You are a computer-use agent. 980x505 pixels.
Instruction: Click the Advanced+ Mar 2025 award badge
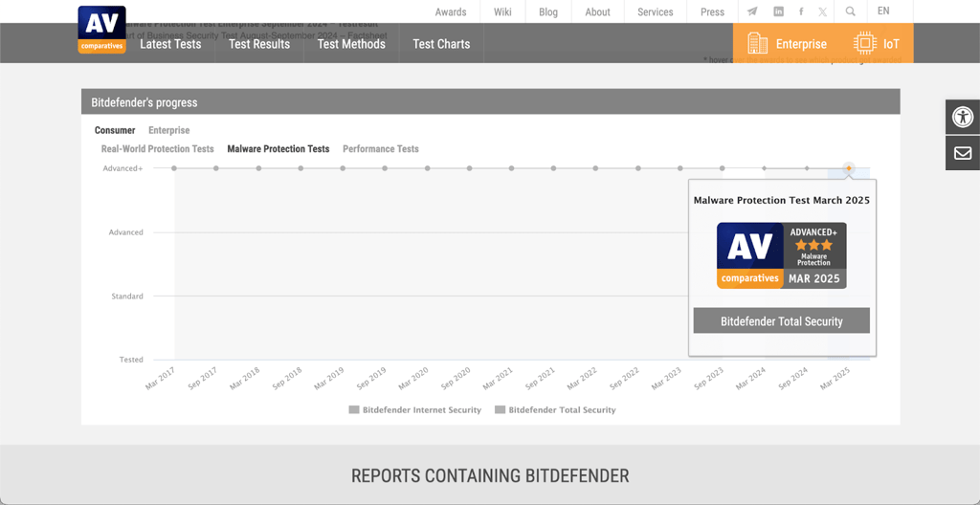(782, 255)
